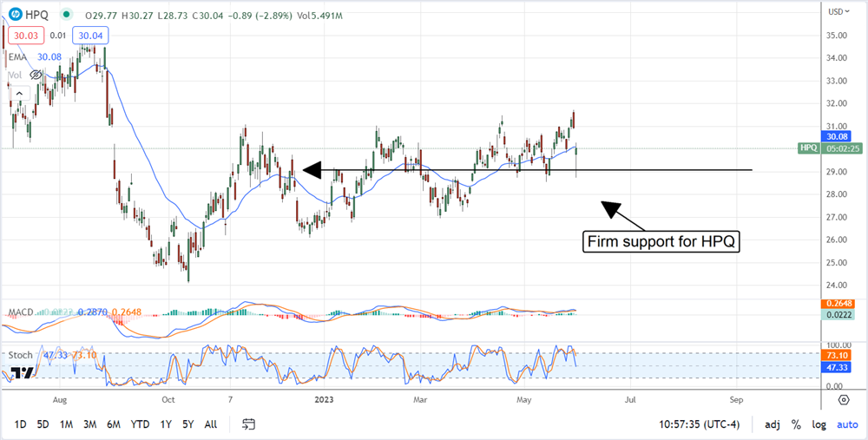Select the 1D time range
The width and height of the screenshot is (868, 440).
tap(21, 424)
